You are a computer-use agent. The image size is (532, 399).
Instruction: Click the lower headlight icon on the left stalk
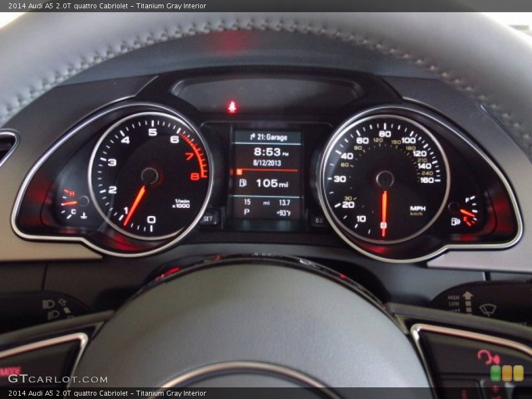(53, 315)
